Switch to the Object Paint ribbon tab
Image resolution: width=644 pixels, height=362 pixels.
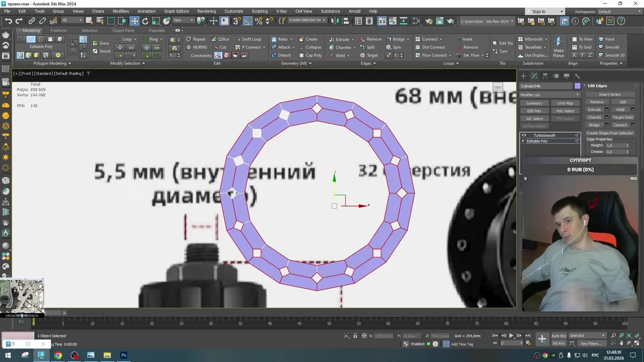click(123, 30)
